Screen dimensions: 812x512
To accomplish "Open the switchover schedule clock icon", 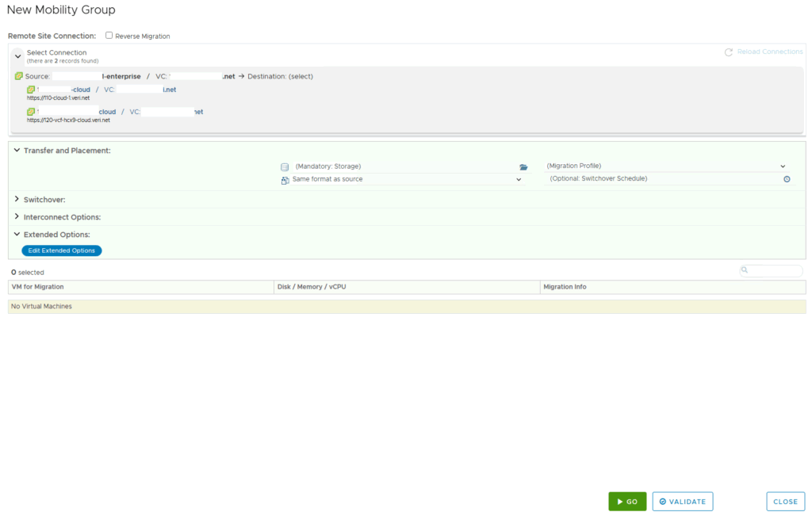I will (787, 179).
